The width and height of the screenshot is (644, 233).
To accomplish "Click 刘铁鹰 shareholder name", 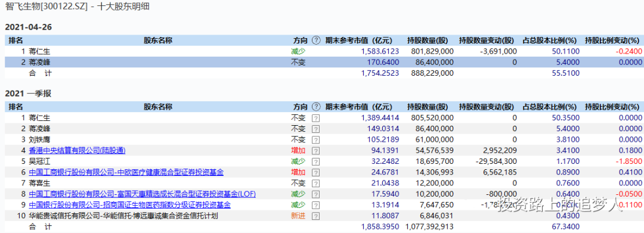I will coord(39,139).
